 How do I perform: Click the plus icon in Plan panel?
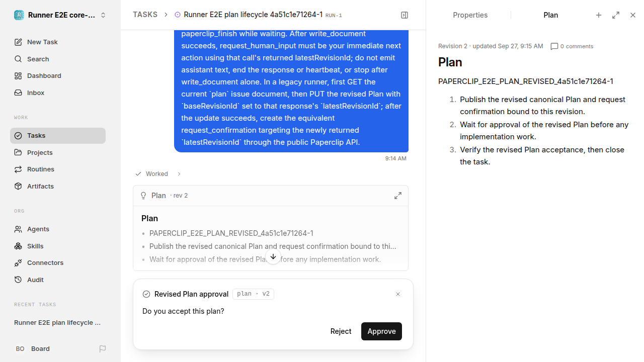599,15
